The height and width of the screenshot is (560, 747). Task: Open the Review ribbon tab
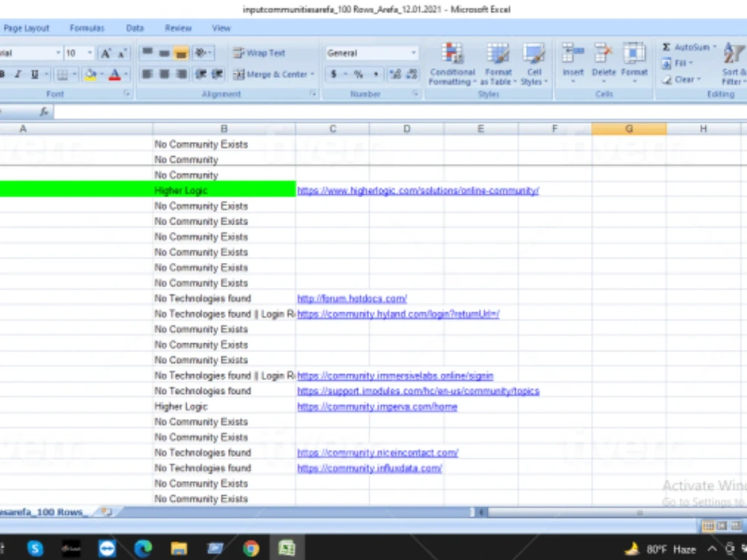click(x=177, y=28)
